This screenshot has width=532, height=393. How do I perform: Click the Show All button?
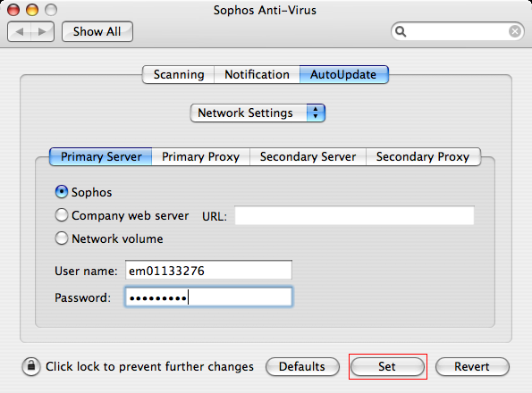[97, 32]
